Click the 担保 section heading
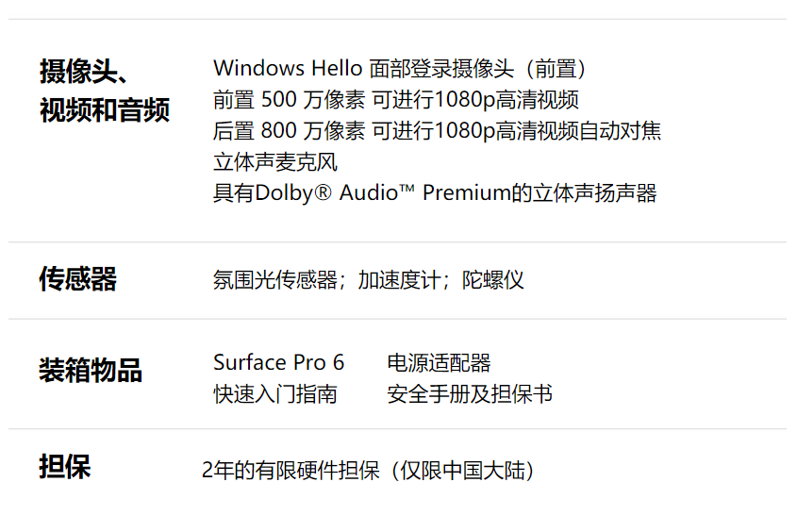The width and height of the screenshot is (797, 532). pyautogui.click(x=64, y=467)
